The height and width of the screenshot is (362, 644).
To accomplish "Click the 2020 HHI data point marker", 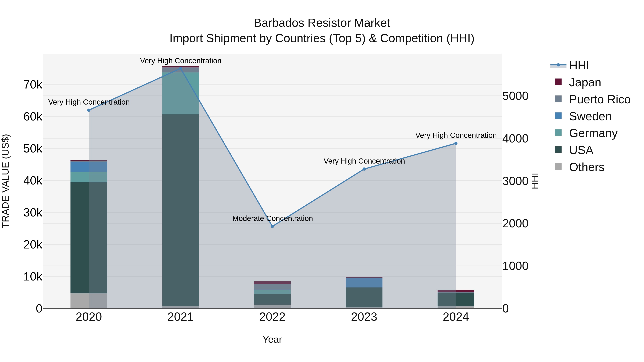I will 89,110.
